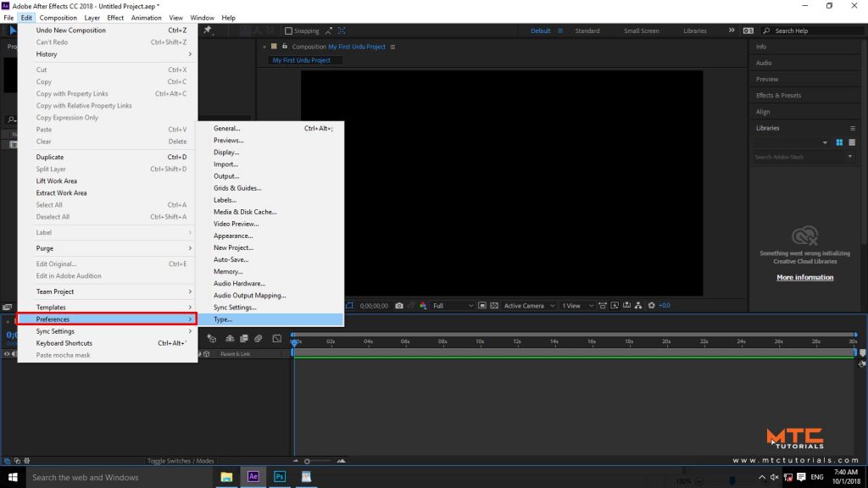Click the More information link

pyautogui.click(x=804, y=277)
